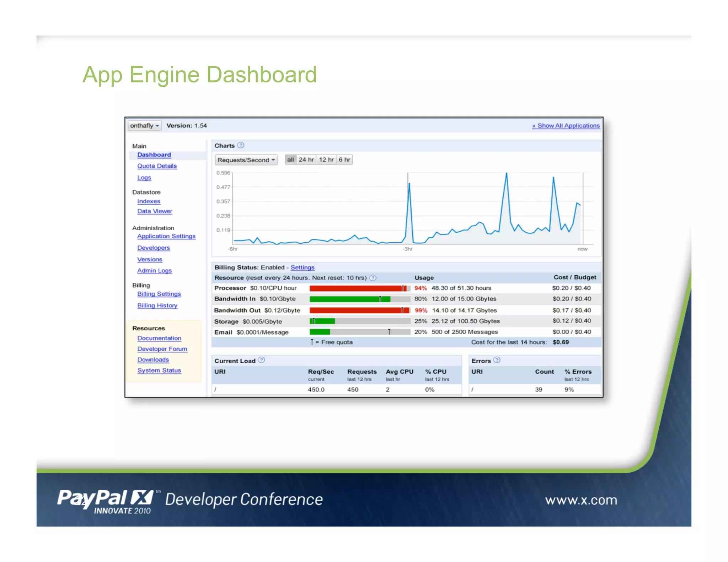Open the Documentation resource link

click(x=159, y=338)
